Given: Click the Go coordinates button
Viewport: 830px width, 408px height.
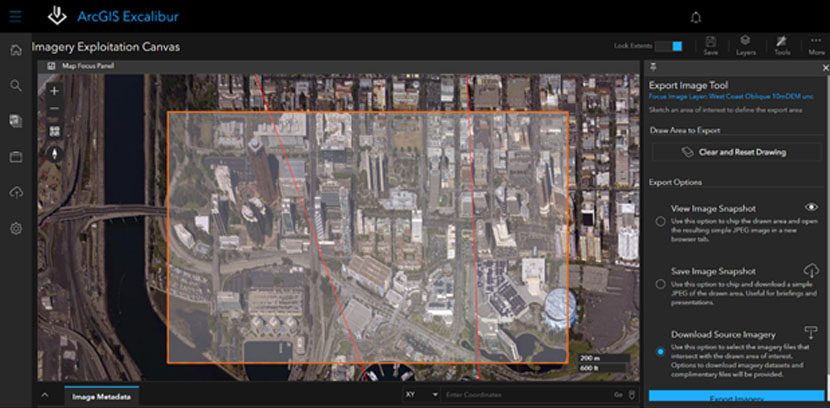Looking at the screenshot, I should coord(618,395).
